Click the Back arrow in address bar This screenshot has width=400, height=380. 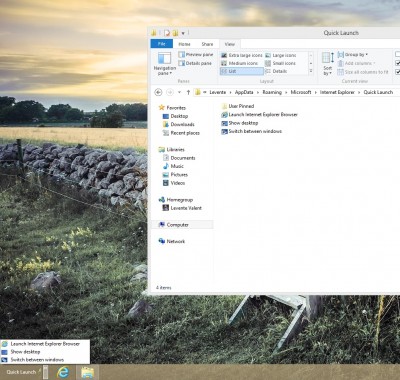(158, 92)
